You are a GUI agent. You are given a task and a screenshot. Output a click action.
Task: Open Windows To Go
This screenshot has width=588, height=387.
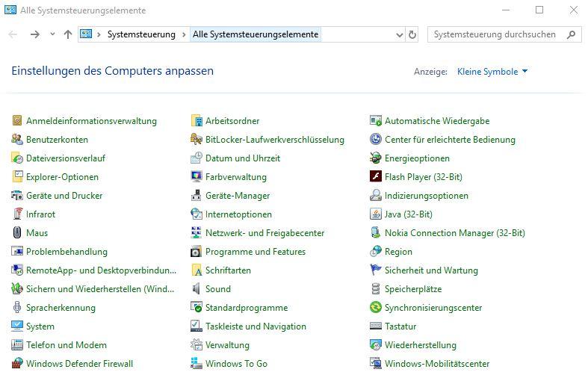click(236, 364)
